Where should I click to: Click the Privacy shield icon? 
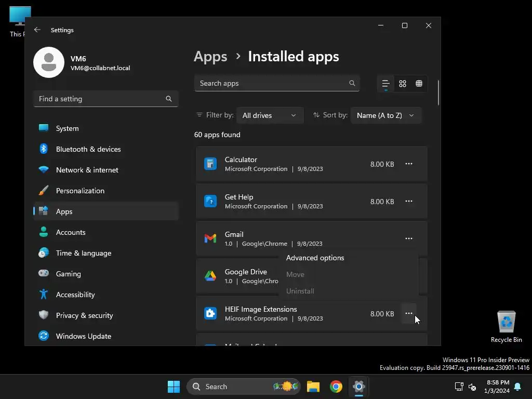(44, 315)
